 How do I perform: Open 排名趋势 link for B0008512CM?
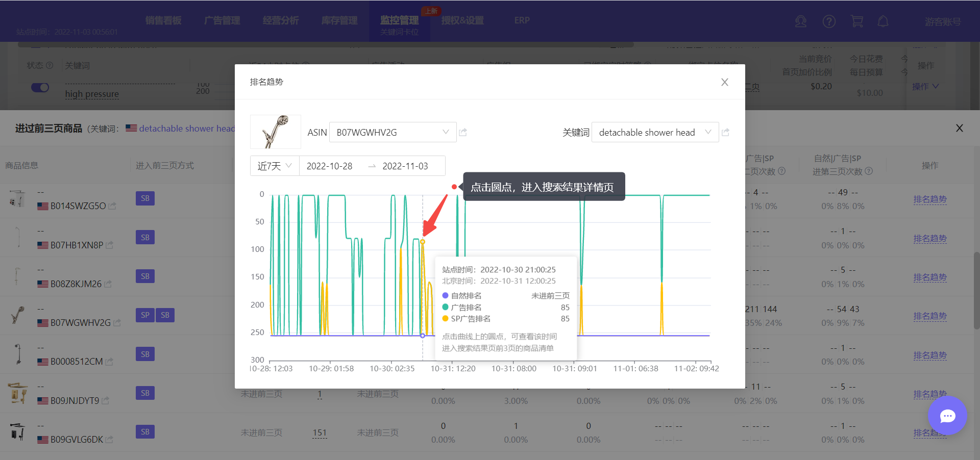pos(930,355)
